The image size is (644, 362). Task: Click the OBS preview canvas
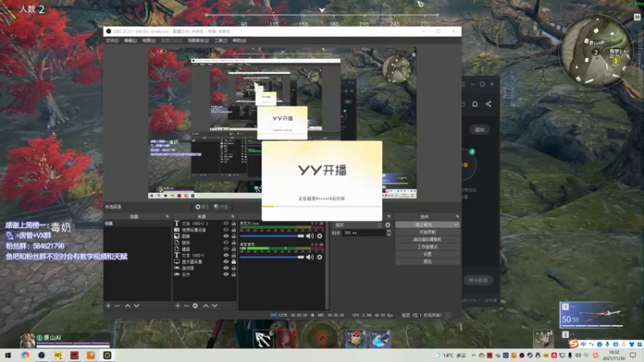click(x=283, y=123)
